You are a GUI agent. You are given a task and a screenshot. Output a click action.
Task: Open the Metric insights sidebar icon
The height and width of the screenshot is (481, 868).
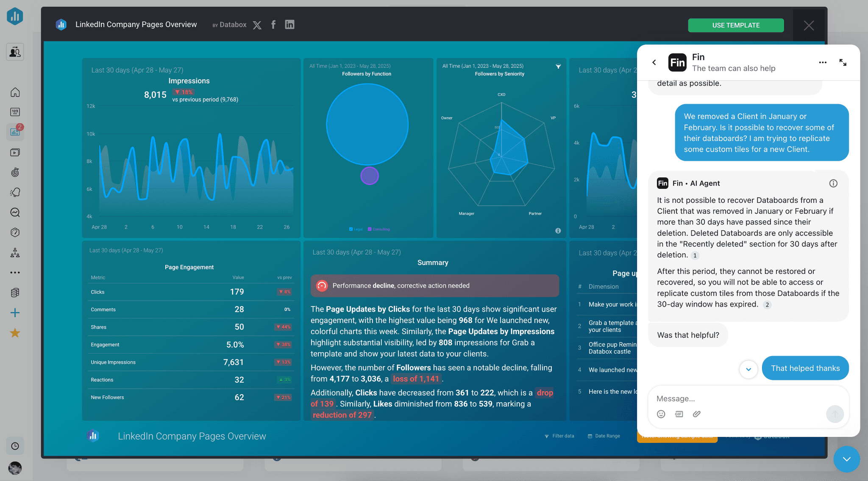click(15, 212)
